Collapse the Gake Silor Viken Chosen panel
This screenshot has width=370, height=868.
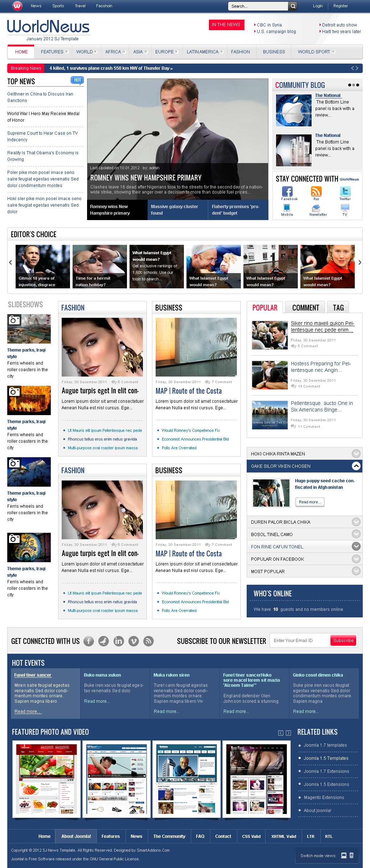pos(356,466)
